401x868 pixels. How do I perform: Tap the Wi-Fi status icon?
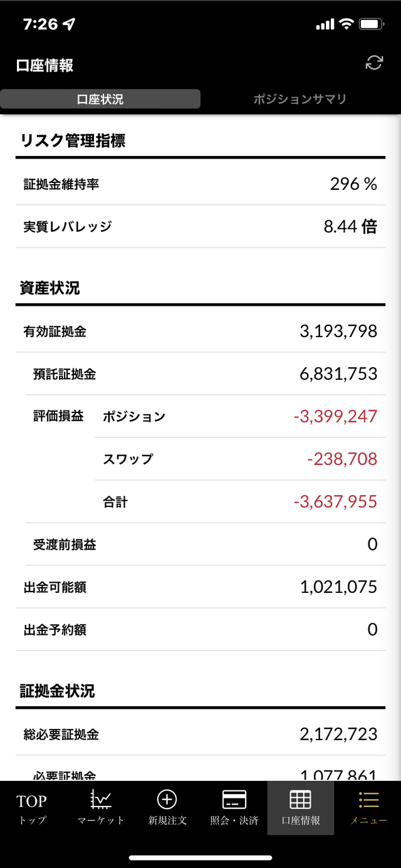pyautogui.click(x=346, y=24)
